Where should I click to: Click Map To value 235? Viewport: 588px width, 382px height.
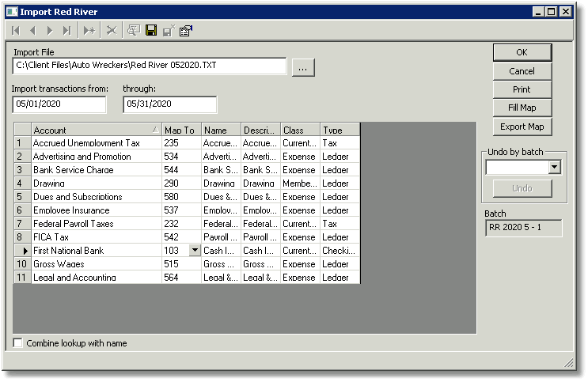[x=181, y=143]
